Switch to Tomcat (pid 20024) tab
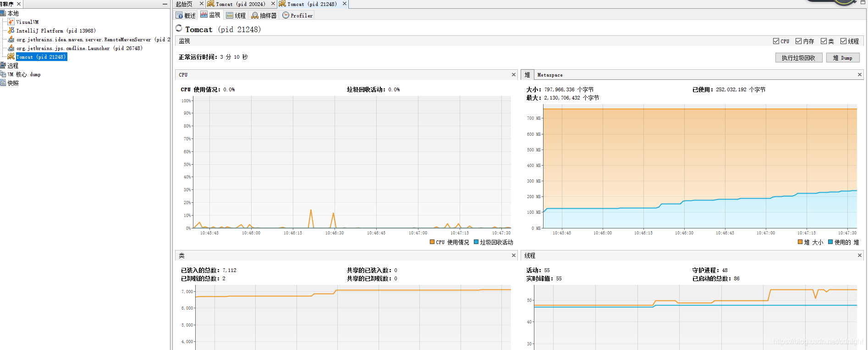868x350 pixels. (241, 4)
